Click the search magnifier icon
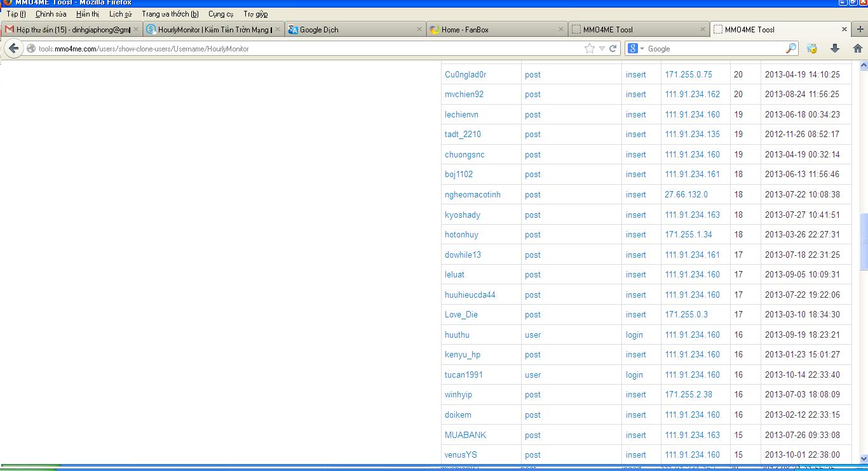Viewport: 868px width, 471px height. pyautogui.click(x=791, y=48)
